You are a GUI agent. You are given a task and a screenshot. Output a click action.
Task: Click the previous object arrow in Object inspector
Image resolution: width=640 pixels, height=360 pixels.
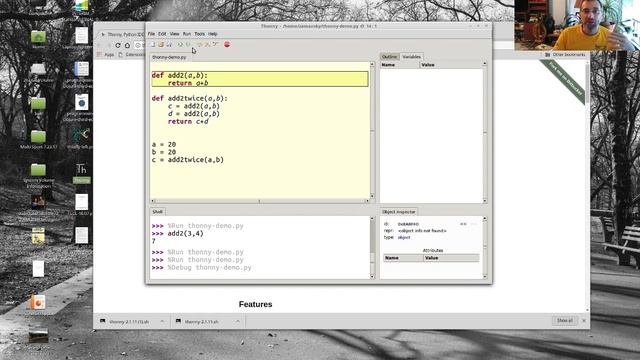463,224
